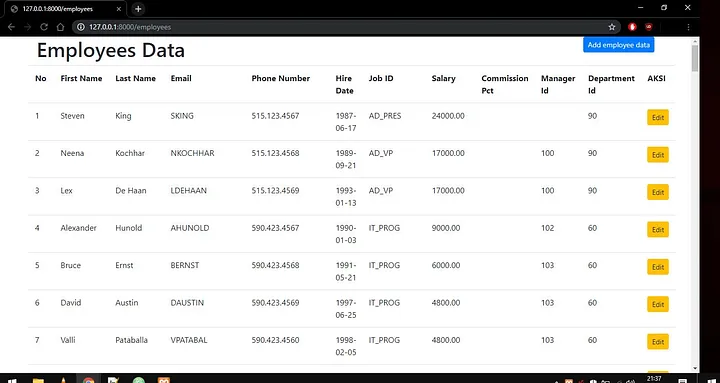Select email SKING
The height and width of the screenshot is (383, 720).
tap(182, 116)
